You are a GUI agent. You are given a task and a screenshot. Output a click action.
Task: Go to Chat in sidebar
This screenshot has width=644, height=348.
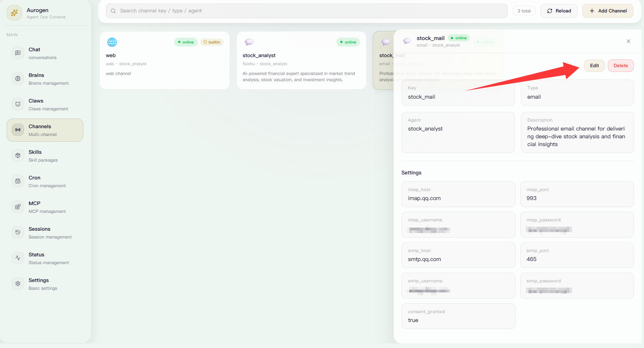point(45,53)
